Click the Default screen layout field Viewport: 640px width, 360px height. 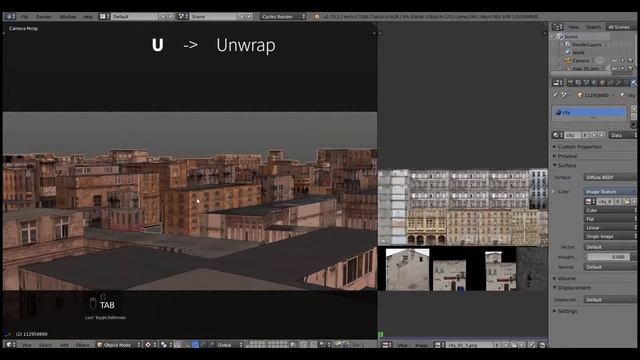pos(134,17)
